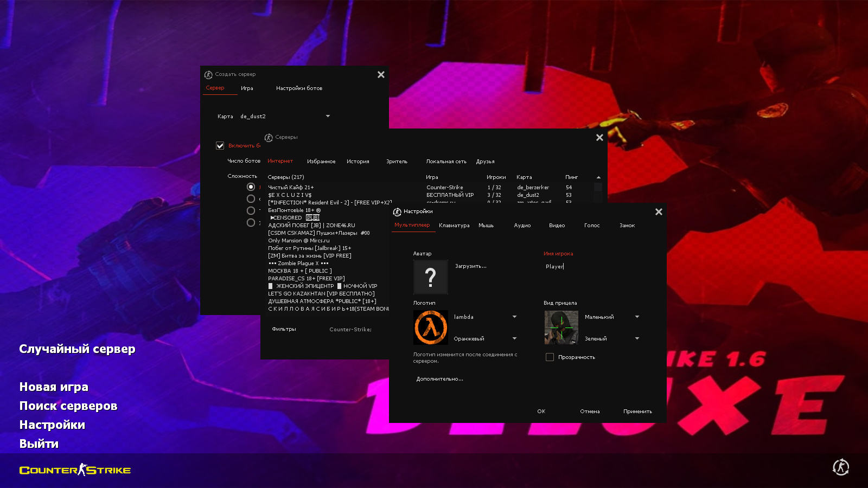Expand the lambda logo type dropdown
Screen dimensions: 868x488
click(514, 317)
